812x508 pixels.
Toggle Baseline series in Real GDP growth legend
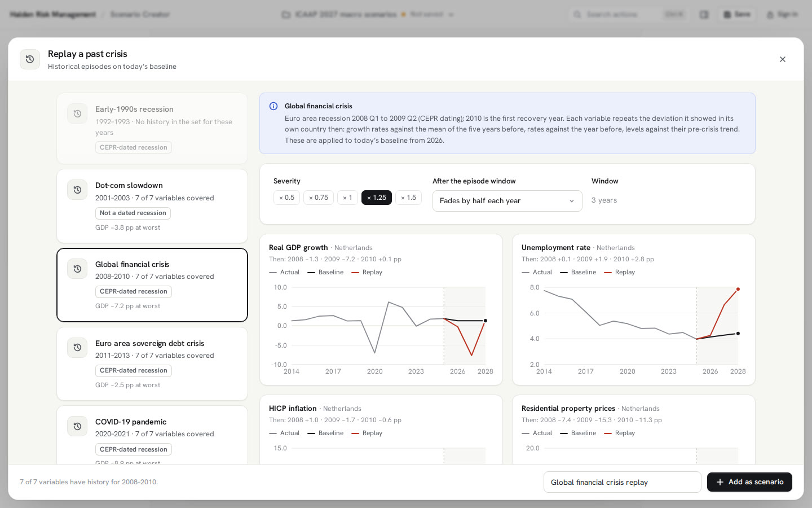click(x=325, y=272)
